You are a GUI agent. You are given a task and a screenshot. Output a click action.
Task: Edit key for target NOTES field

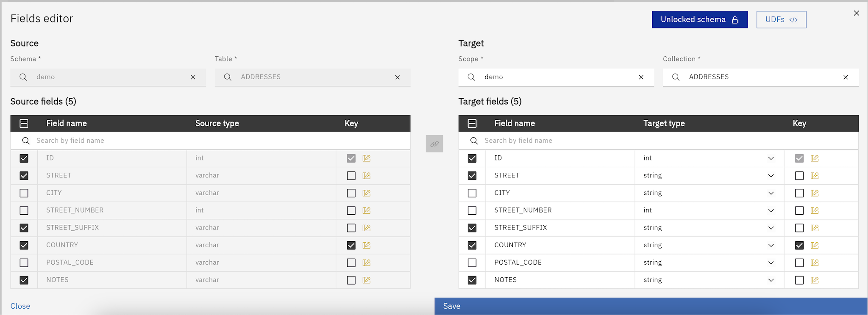click(x=815, y=280)
